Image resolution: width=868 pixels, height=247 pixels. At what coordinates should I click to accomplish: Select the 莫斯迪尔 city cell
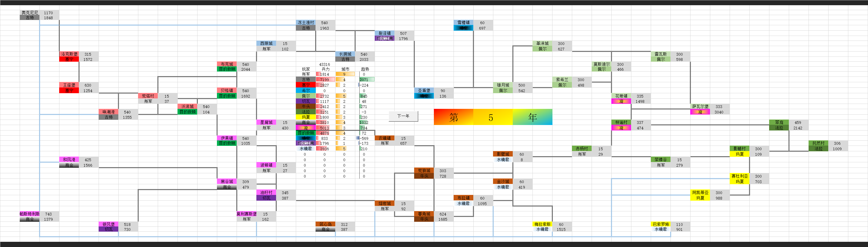(x=601, y=64)
